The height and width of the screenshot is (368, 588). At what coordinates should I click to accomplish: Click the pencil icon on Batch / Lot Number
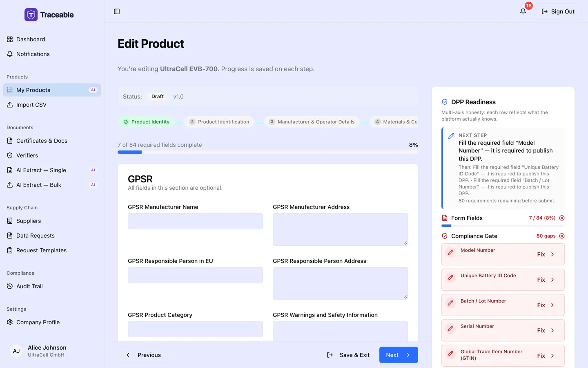[x=450, y=303]
